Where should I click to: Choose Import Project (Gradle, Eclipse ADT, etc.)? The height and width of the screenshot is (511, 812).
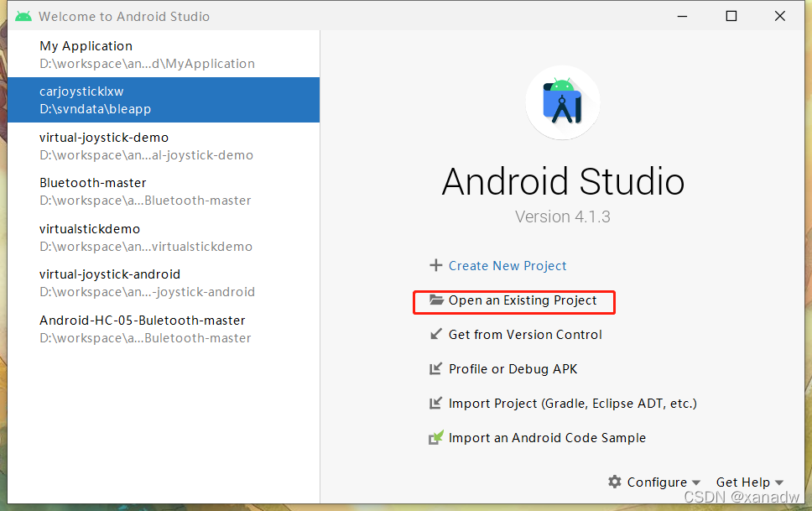(573, 404)
